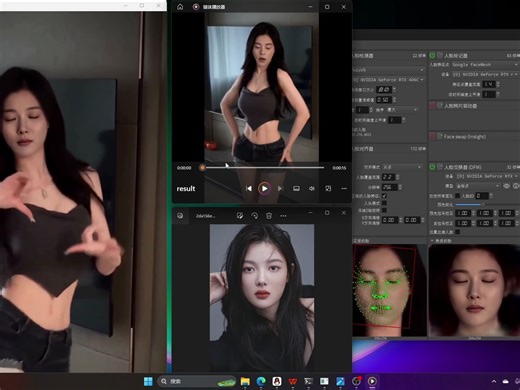The image size is (520, 390).
Task: Open more options in media player
Action: pos(344,189)
